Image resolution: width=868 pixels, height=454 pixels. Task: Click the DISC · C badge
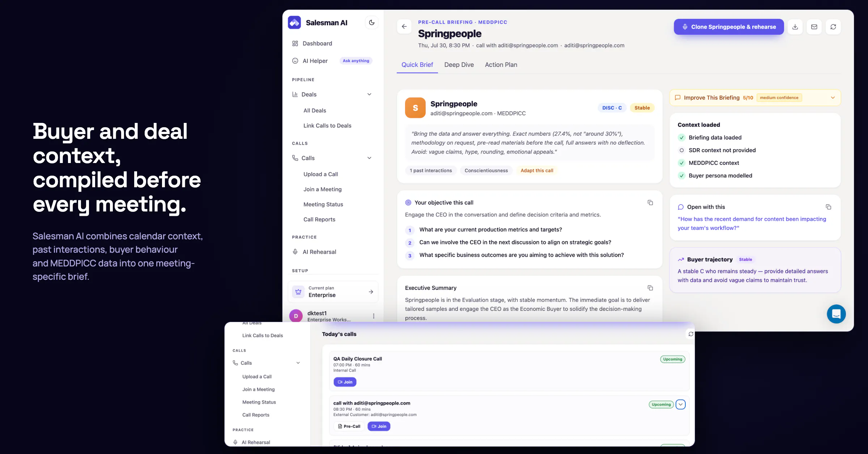point(612,108)
